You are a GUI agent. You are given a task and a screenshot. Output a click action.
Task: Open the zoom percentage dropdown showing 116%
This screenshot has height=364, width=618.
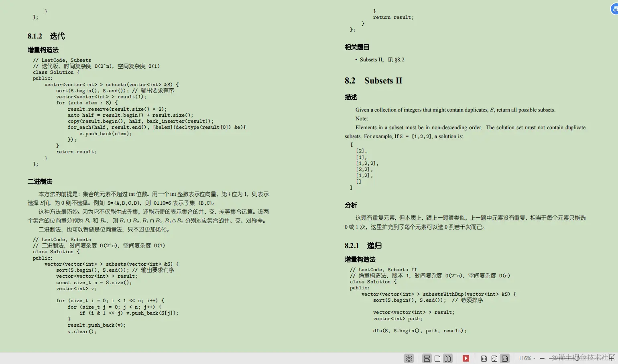tap(526, 358)
